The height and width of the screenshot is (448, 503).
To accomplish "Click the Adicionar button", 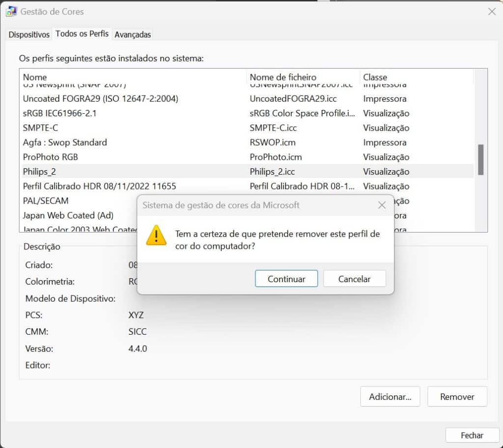I will pos(390,396).
